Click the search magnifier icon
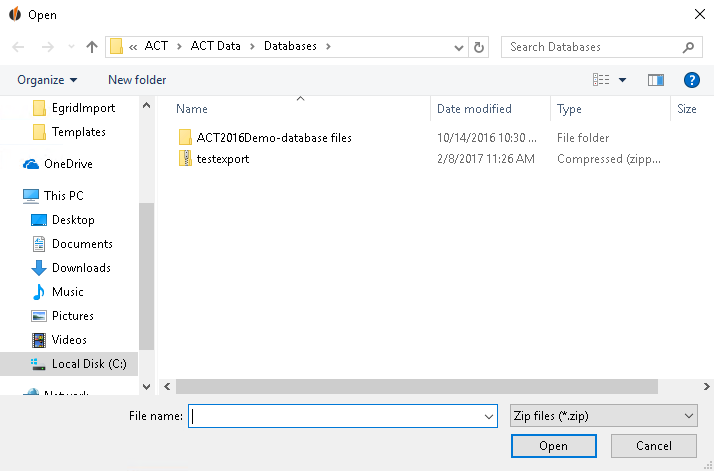Viewport: 714px width, 471px height. click(x=688, y=47)
